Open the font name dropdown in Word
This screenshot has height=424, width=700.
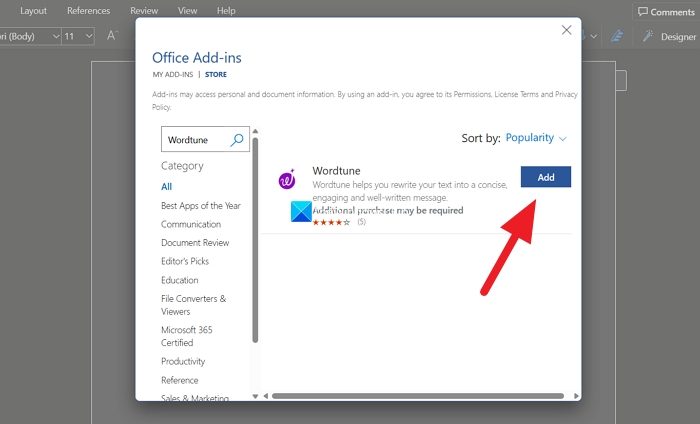[56, 36]
